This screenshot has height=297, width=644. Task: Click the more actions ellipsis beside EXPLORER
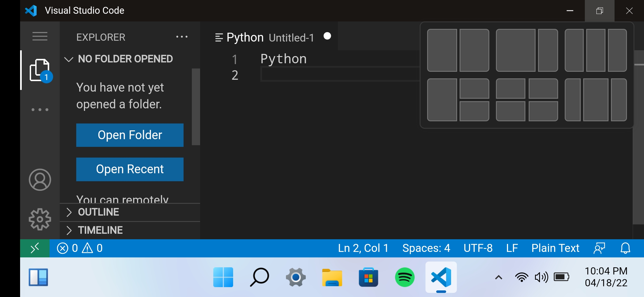(182, 37)
